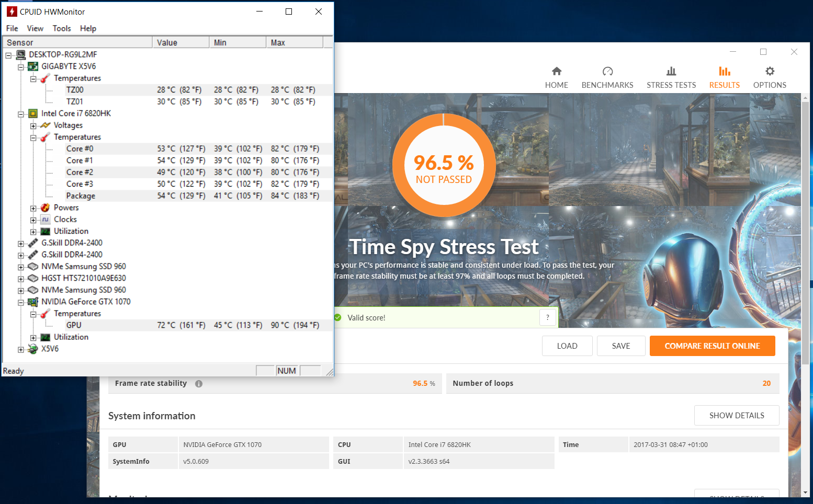Click the X5V6 battery icon
The image size is (813, 504).
coord(33,349)
